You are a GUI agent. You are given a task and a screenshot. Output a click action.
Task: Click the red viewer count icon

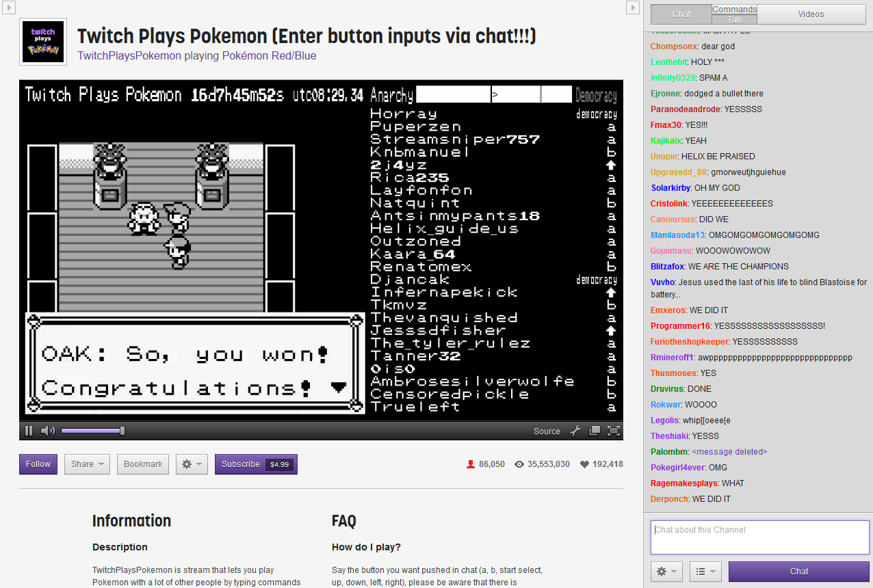471,464
